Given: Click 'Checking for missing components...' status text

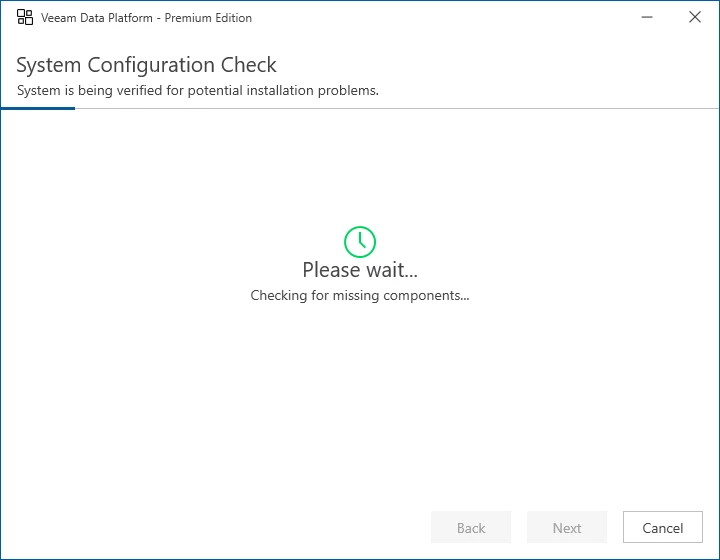Looking at the screenshot, I should (x=360, y=295).
